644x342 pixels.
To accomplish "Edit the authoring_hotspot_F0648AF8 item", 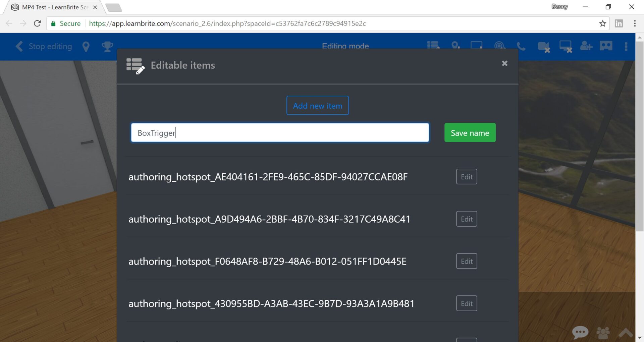I will tap(466, 261).
